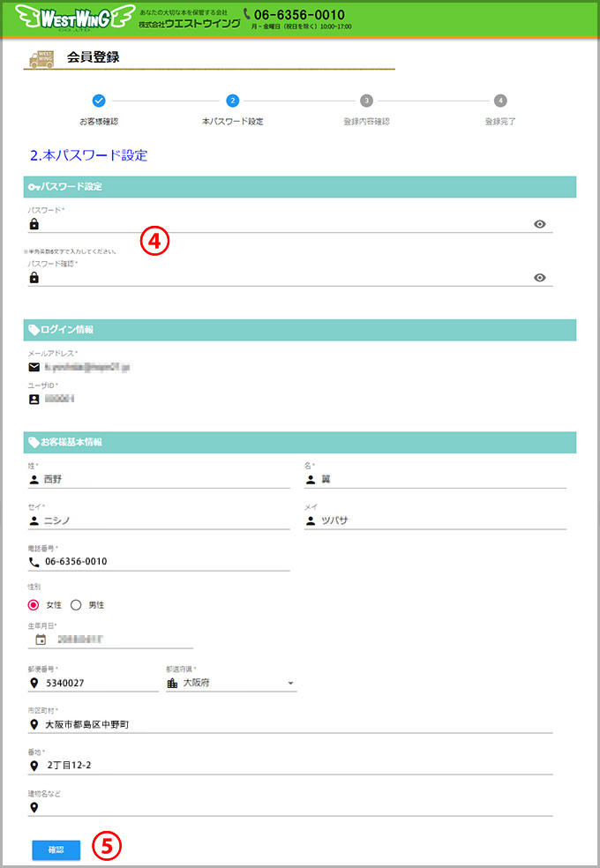
Task: Click the envelope icon beside メールアドレス
Action: (34, 367)
